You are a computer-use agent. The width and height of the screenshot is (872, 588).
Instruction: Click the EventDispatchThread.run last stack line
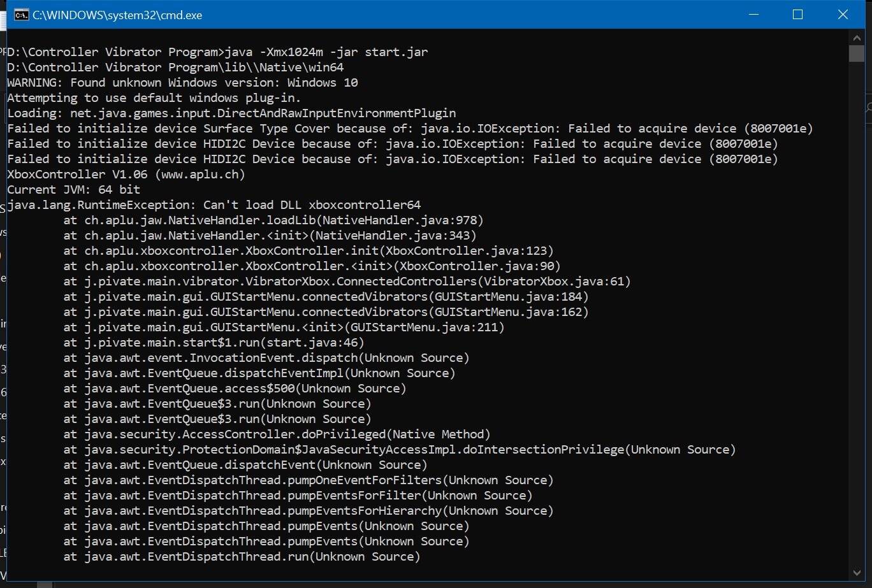pyautogui.click(x=242, y=557)
